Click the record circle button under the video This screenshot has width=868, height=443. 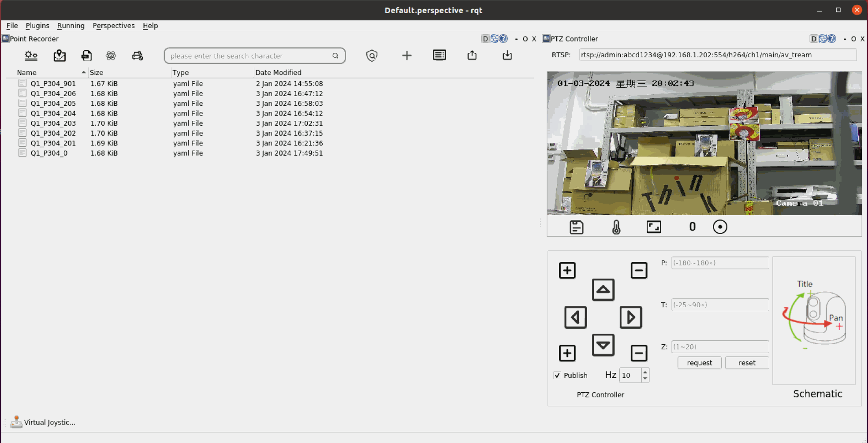pyautogui.click(x=719, y=227)
